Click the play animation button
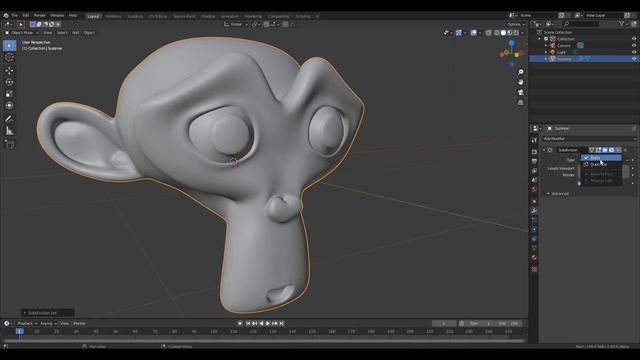640x360 pixels. click(268, 323)
